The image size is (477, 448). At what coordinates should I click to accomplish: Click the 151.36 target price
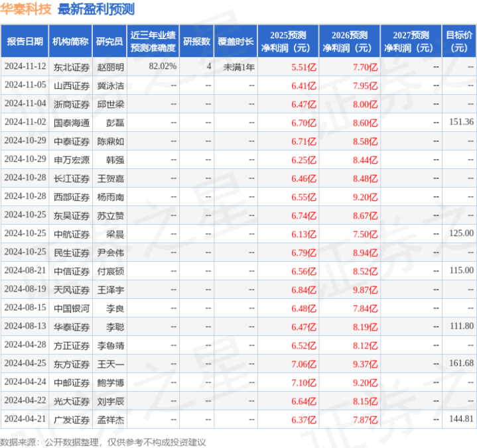click(462, 122)
